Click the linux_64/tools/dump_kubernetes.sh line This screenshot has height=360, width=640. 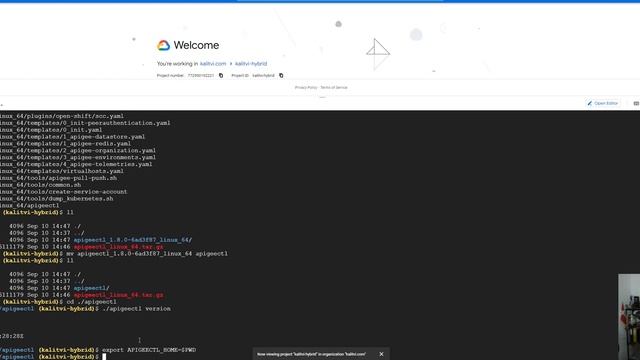tap(56, 198)
